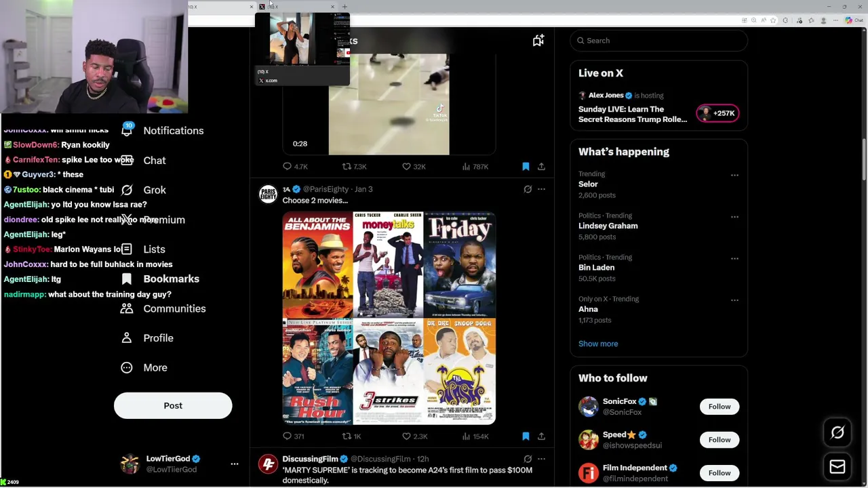Screen dimensions: 868x488
Task: Open Sunday LIVE Alex Jones broadcast title
Action: tap(633, 114)
